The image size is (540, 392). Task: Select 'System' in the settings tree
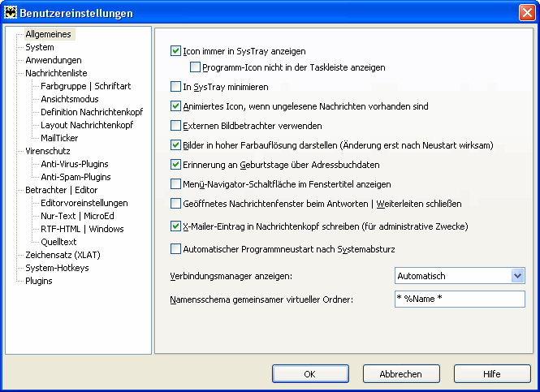(x=40, y=47)
